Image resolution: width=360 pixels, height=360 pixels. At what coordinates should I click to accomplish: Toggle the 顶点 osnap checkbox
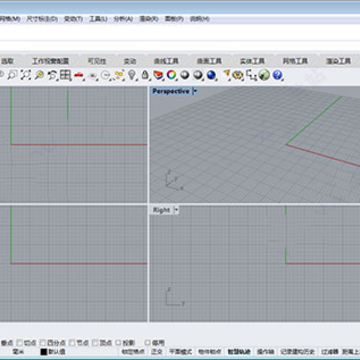tap(95, 343)
